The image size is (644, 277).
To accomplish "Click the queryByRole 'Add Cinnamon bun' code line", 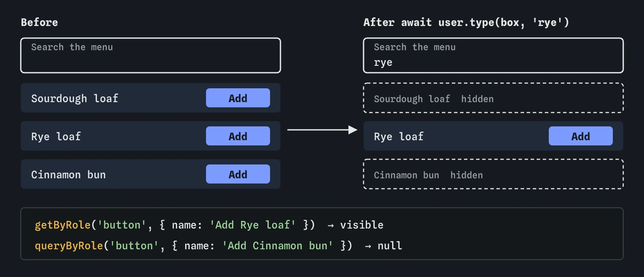I will pos(219,246).
